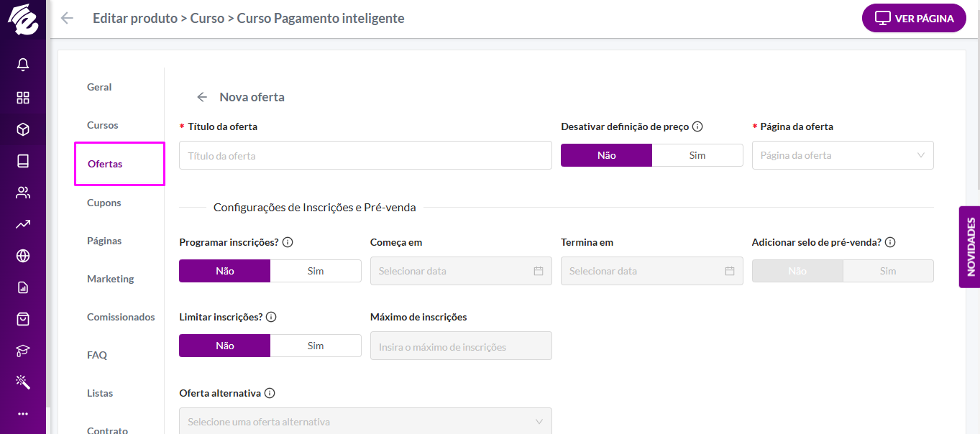980x434 pixels.
Task: Open the trending chart icon in sidebar
Action: coord(23,224)
